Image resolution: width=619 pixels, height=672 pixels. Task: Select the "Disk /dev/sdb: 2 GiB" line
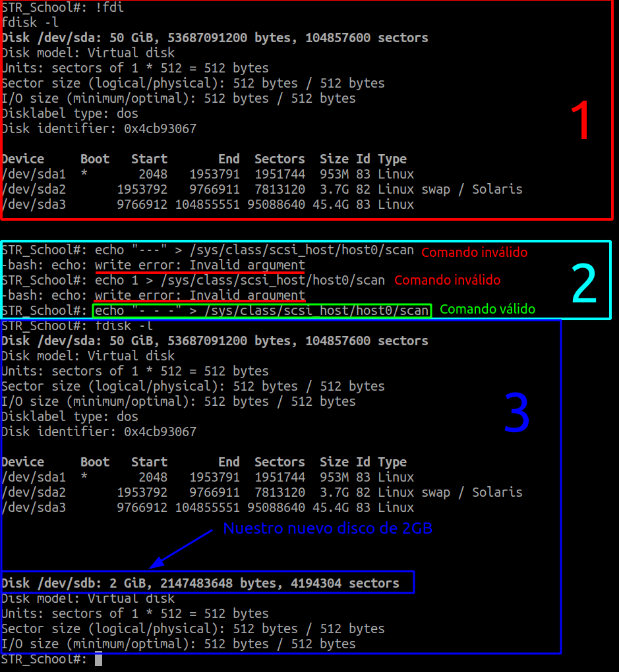[200, 583]
